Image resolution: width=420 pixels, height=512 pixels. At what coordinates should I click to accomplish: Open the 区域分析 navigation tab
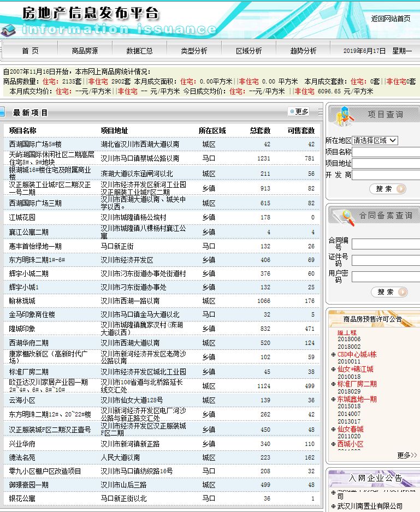pos(249,51)
